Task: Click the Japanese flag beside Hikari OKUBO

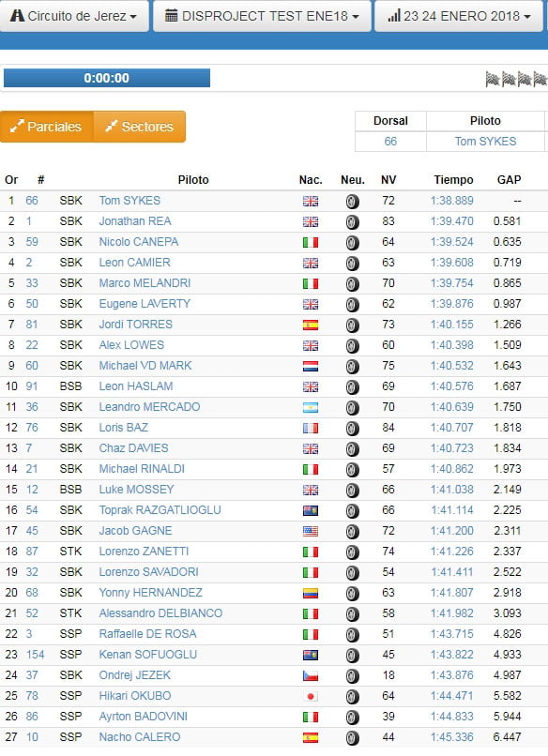Action: [311, 696]
